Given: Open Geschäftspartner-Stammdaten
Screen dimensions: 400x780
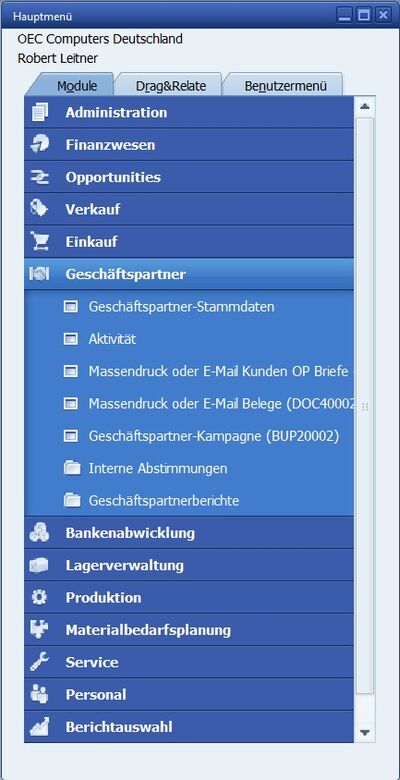Looking at the screenshot, I should pyautogui.click(x=182, y=307).
